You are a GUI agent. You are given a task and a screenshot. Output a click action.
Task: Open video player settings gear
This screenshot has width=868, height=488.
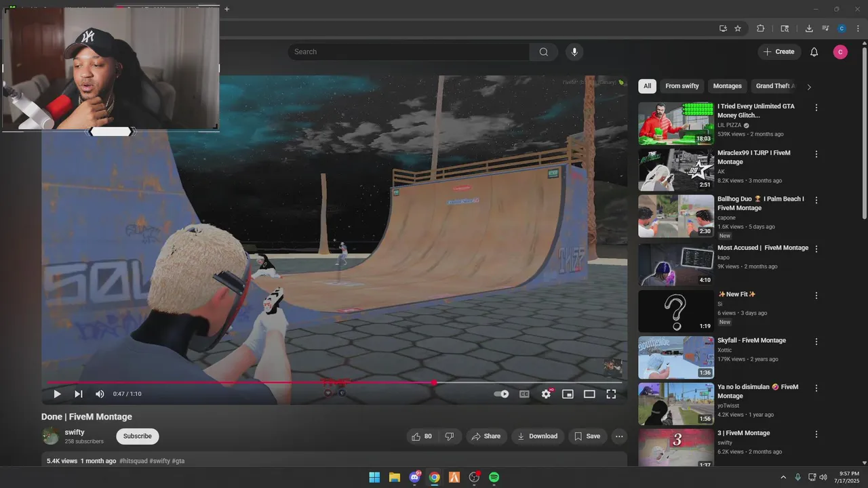coord(546,394)
